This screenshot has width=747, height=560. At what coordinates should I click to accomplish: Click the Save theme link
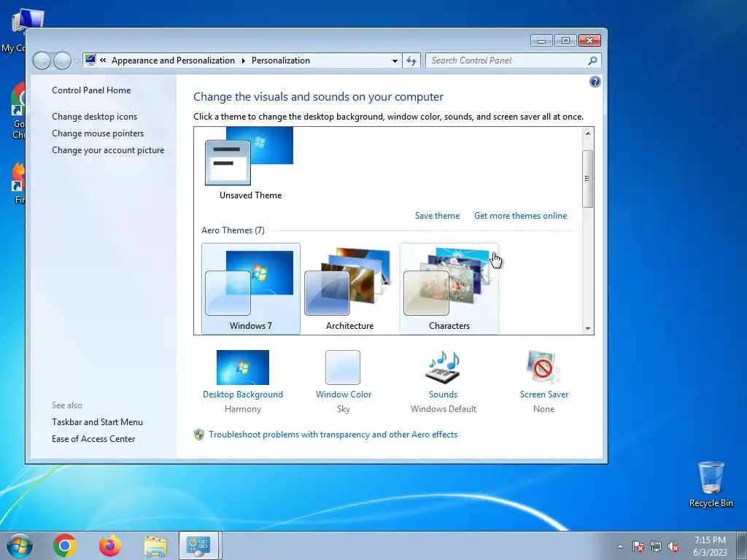tap(438, 216)
